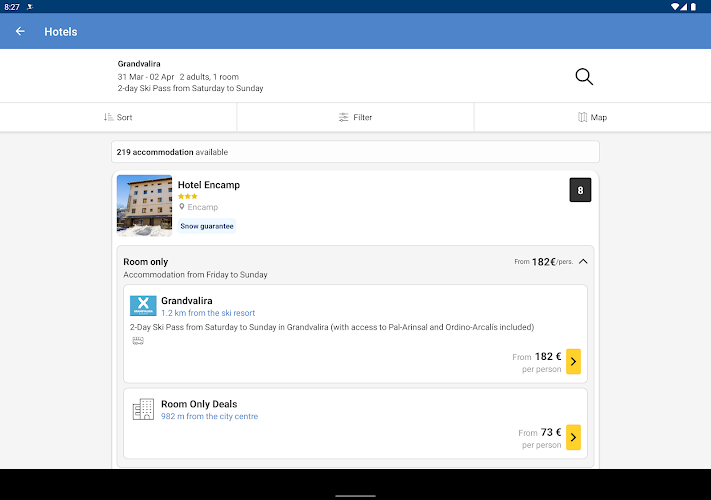Tap the Sort icon

109,117
